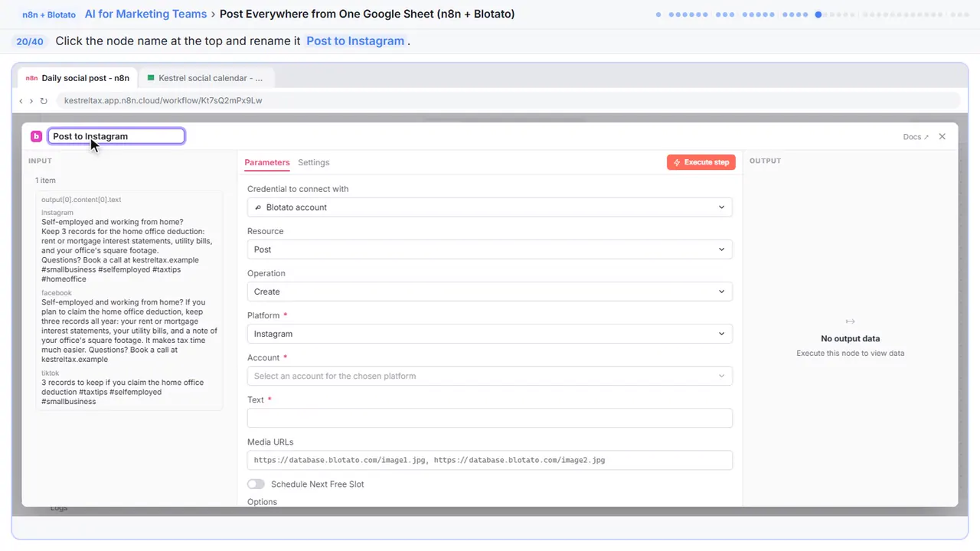Click the n8n + Blotato badge
980x551 pixels.
[49, 14]
